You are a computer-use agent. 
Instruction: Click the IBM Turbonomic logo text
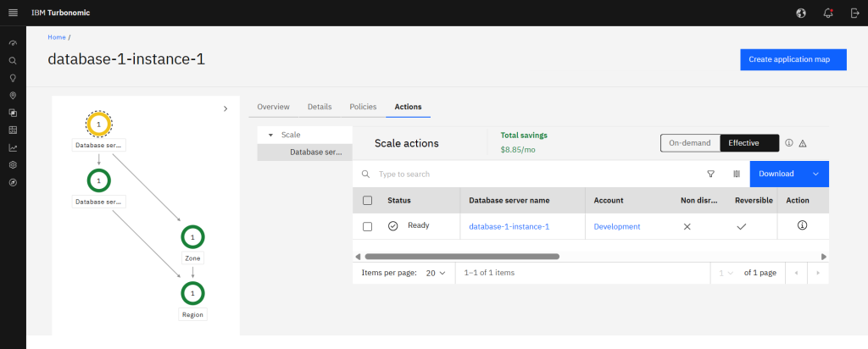61,13
